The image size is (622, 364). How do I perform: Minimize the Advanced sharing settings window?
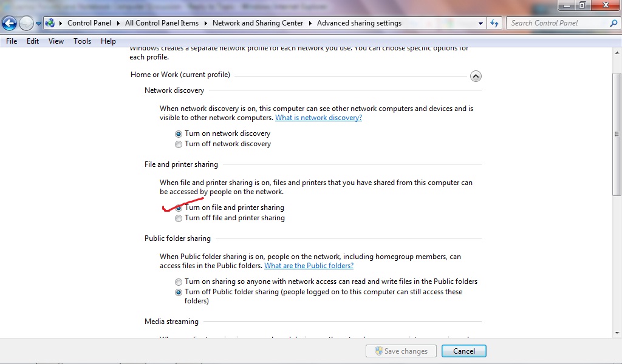coord(567,5)
